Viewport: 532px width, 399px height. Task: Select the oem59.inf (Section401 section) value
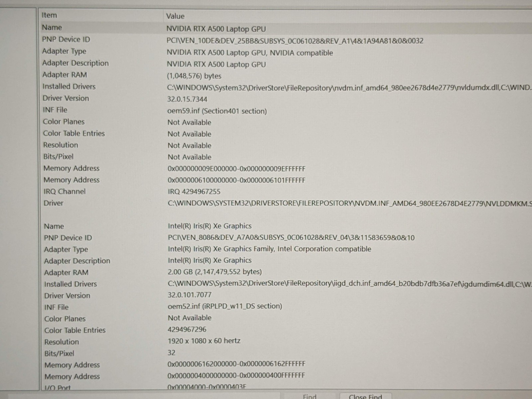[217, 111]
